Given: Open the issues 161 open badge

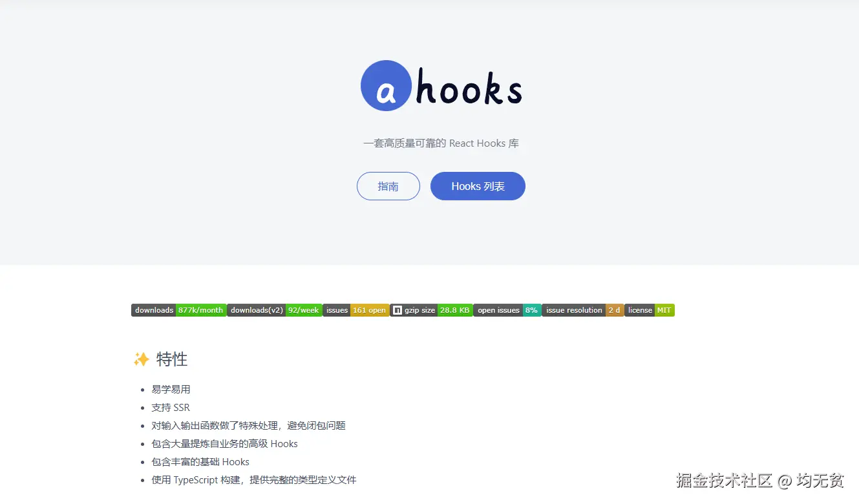Looking at the screenshot, I should [x=356, y=310].
